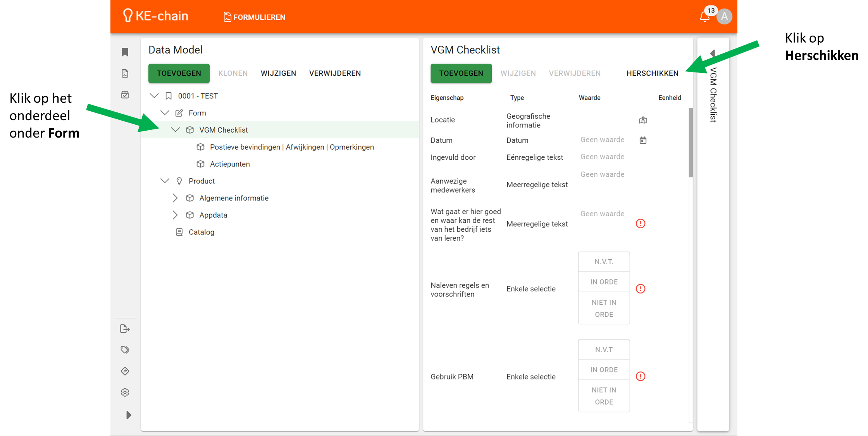Select IN ORDE for Naleven regels
Viewport: 868px width, 436px height.
(604, 282)
